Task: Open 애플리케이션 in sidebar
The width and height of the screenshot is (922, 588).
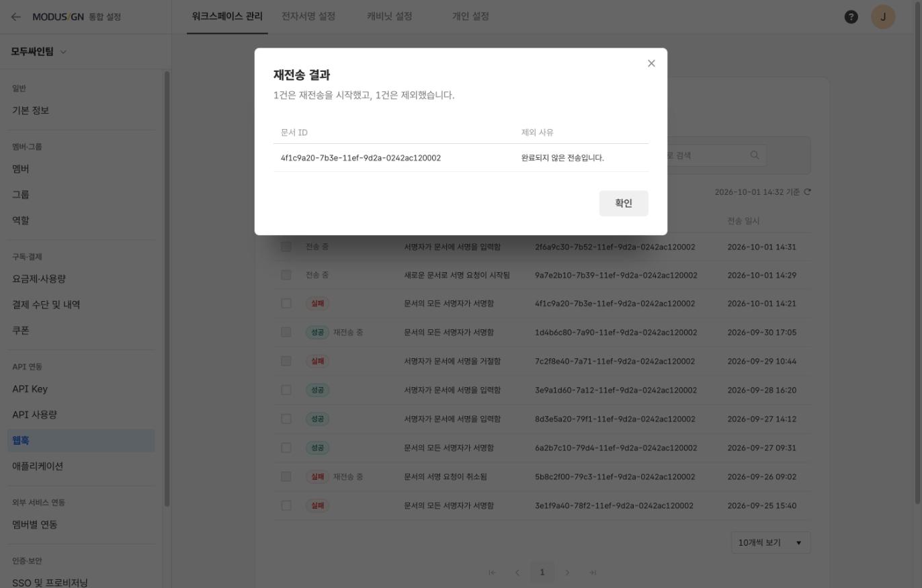Action: [81, 466]
